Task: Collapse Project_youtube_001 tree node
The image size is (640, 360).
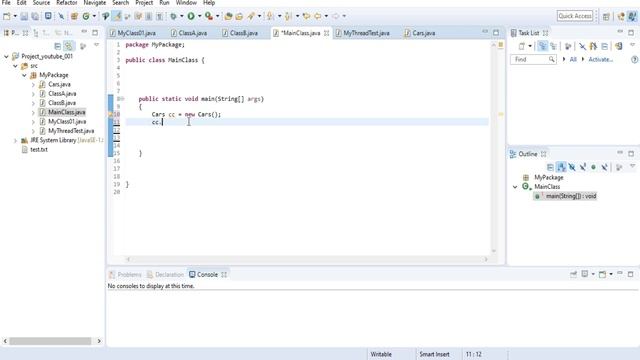Action: (6, 56)
